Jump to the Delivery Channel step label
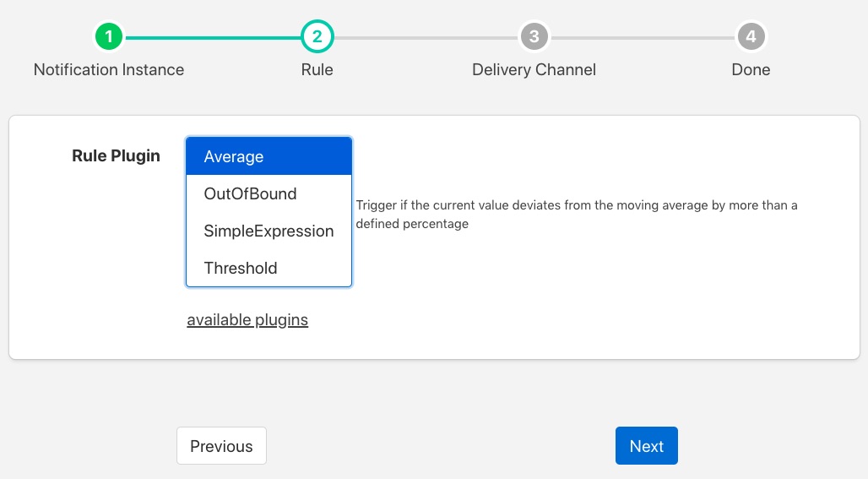The width and height of the screenshot is (868, 479). point(534,70)
